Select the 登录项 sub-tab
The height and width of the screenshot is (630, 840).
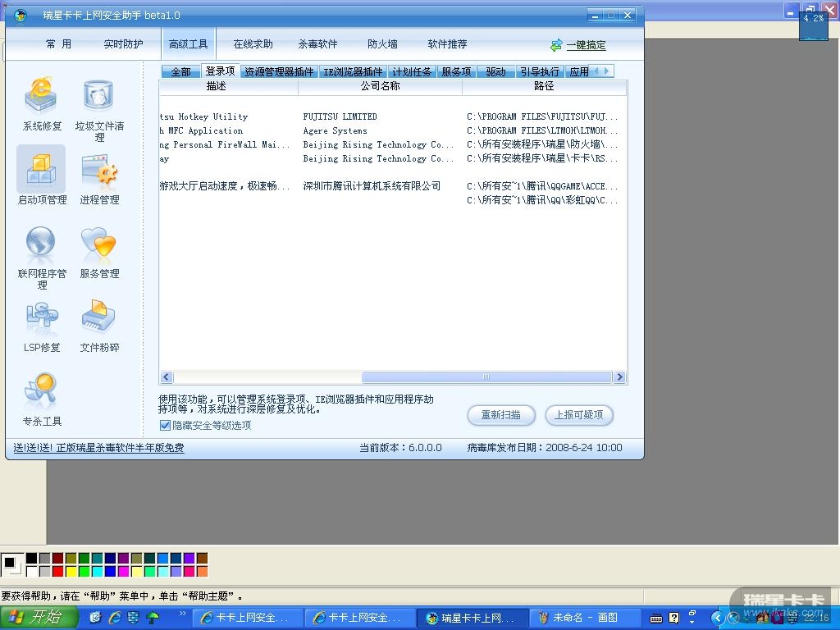point(220,71)
